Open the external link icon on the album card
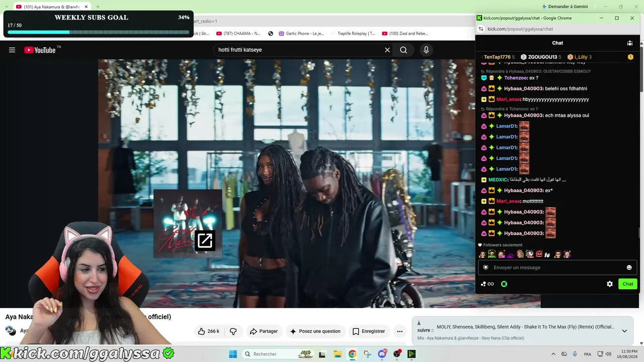This screenshot has width=644, height=362. click(x=205, y=241)
